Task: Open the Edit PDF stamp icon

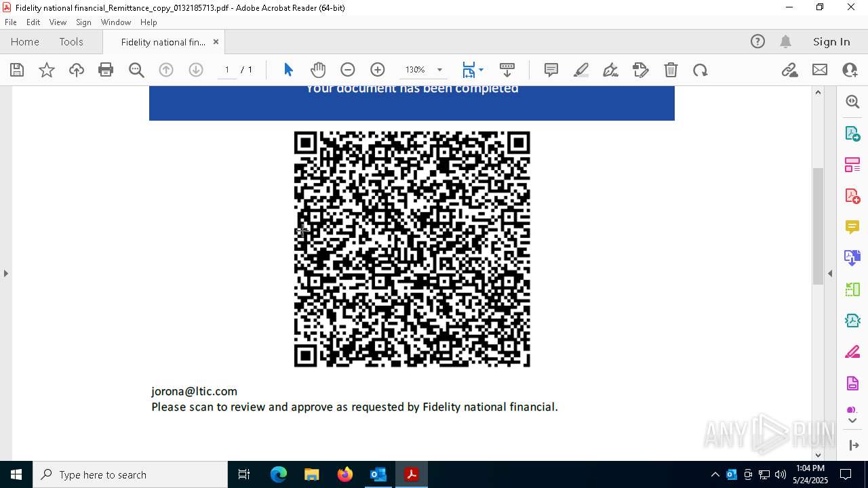Action: (641, 70)
